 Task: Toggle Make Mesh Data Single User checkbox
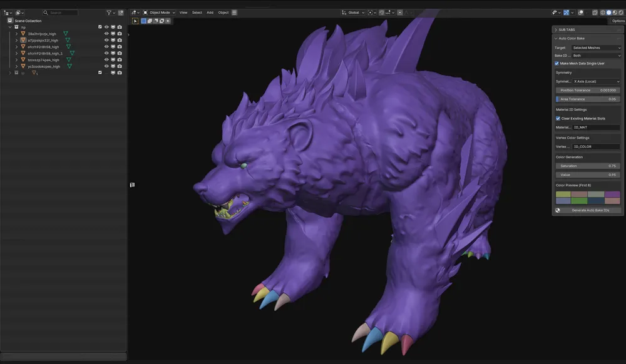(557, 63)
